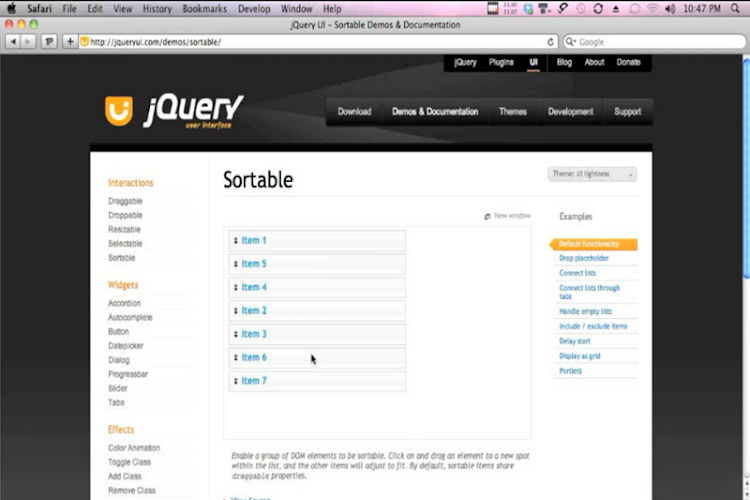
Task: Click the Wi-Fi status icon
Action: (x=652, y=9)
